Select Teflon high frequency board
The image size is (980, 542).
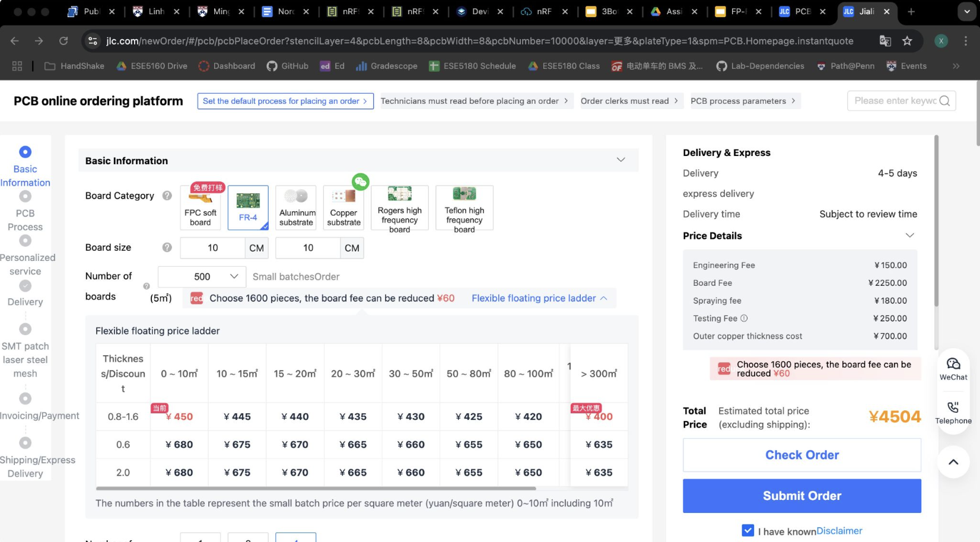(x=464, y=208)
